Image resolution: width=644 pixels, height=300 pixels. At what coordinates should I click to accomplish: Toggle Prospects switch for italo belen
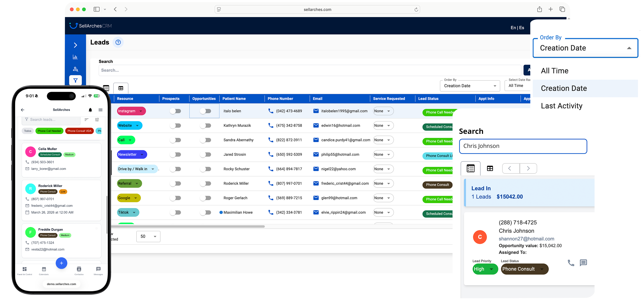coord(175,111)
